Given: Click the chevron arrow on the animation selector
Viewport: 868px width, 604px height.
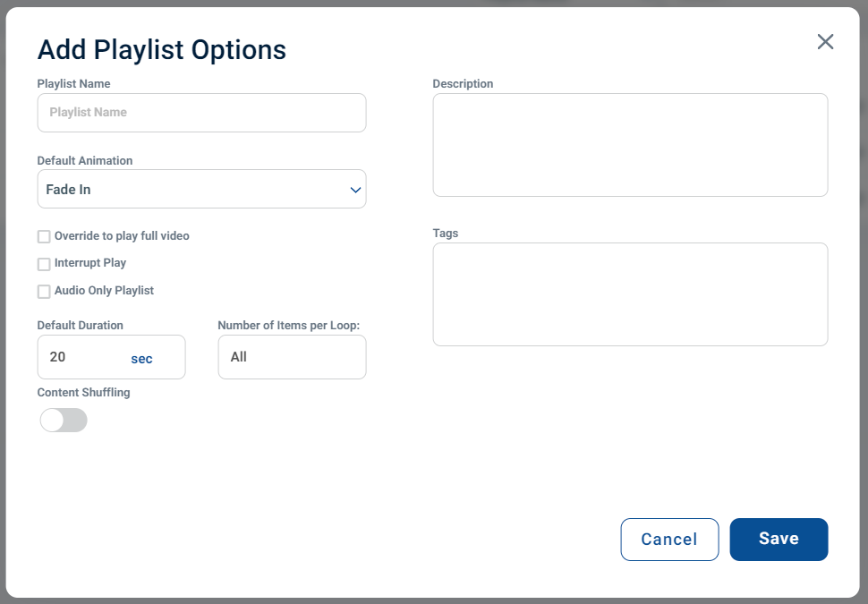Looking at the screenshot, I should click(355, 190).
